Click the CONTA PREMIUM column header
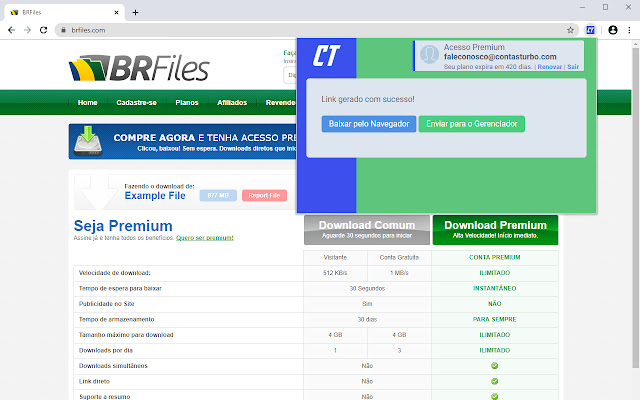 click(494, 257)
